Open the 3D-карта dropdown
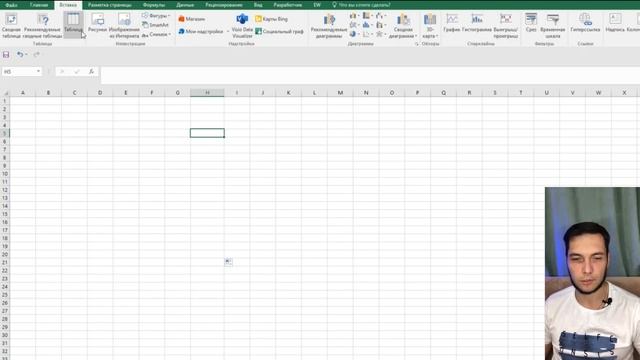Screen dimensions: 640x360 pos(429,26)
